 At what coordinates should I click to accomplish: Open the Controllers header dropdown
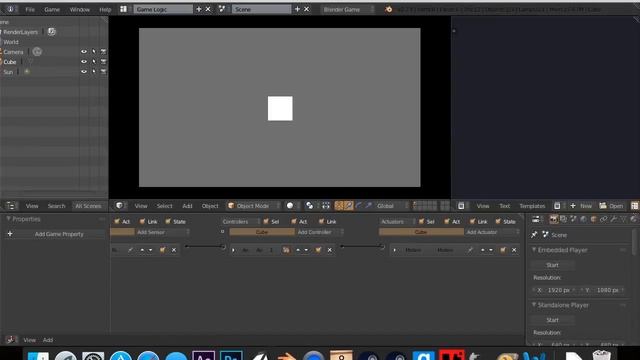[x=240, y=221]
